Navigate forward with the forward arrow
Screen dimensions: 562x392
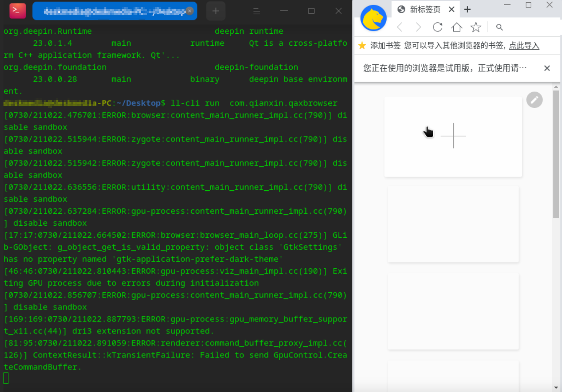tap(418, 27)
